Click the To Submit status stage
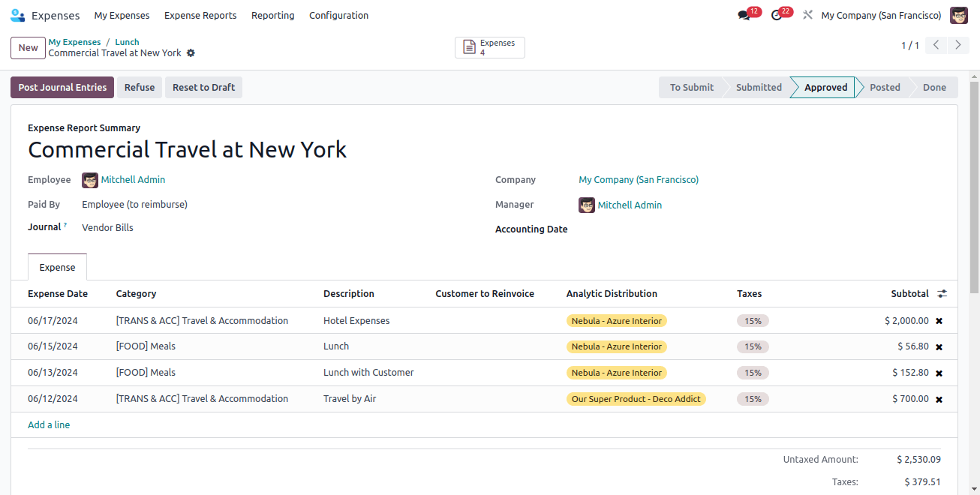 click(x=691, y=87)
